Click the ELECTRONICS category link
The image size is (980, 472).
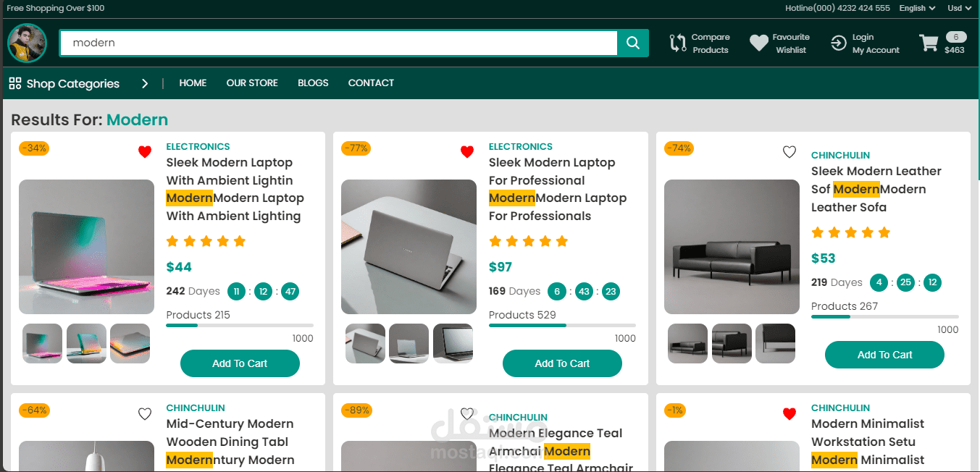198,146
